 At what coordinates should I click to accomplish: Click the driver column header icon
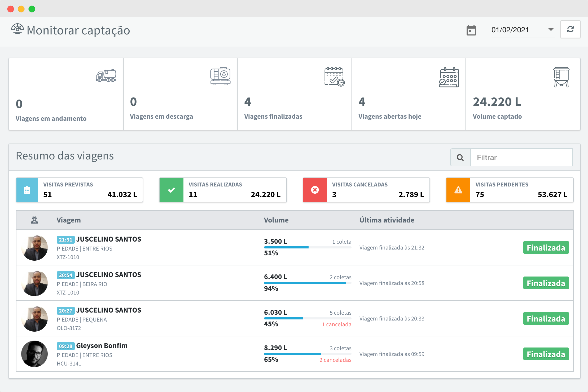34,220
